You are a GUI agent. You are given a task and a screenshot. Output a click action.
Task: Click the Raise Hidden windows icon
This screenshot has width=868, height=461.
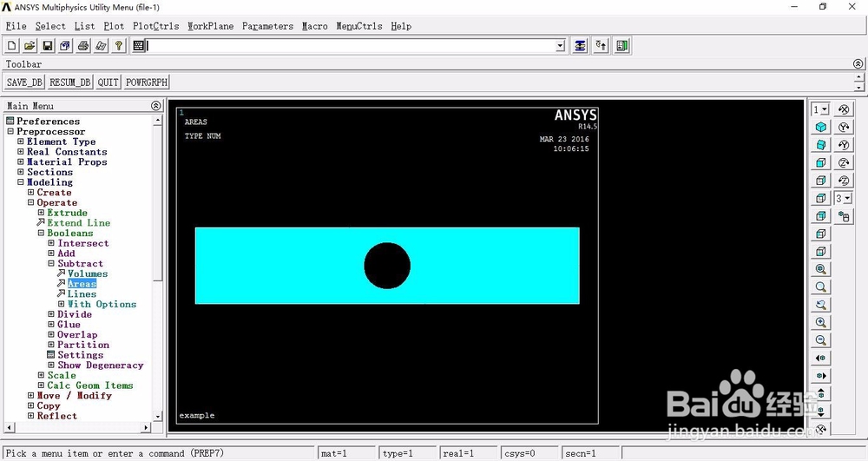point(580,46)
